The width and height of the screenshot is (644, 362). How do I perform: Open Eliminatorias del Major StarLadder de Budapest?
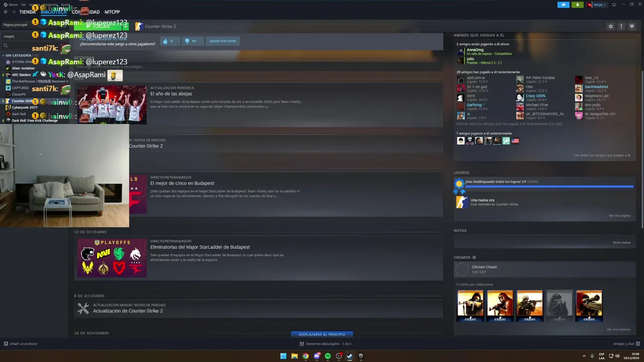click(200, 247)
